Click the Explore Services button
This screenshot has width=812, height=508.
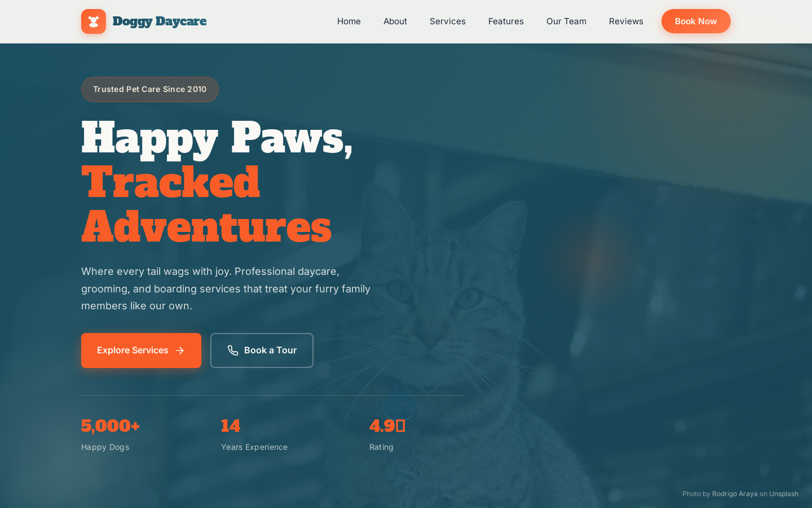141,351
